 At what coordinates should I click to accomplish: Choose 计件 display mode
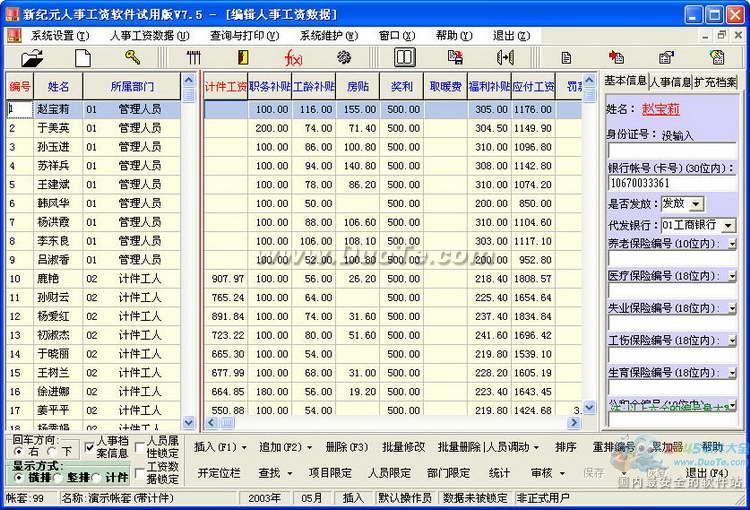[x=97, y=477]
